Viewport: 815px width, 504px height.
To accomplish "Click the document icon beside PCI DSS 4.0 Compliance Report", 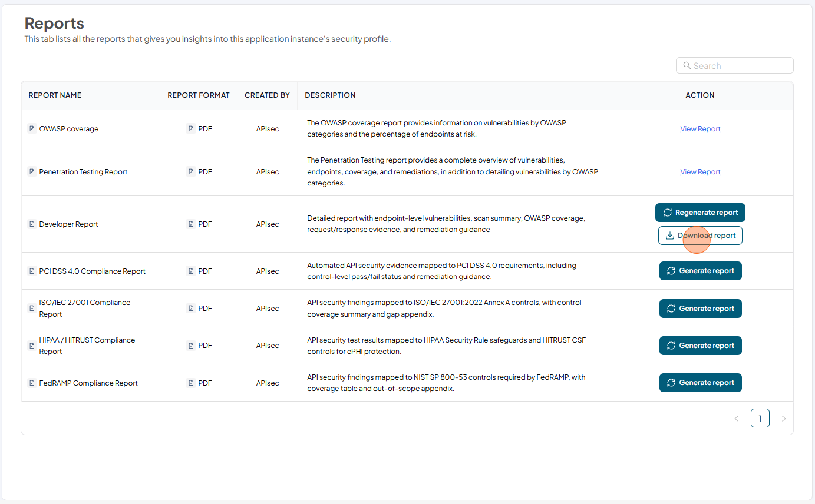I will [x=32, y=271].
